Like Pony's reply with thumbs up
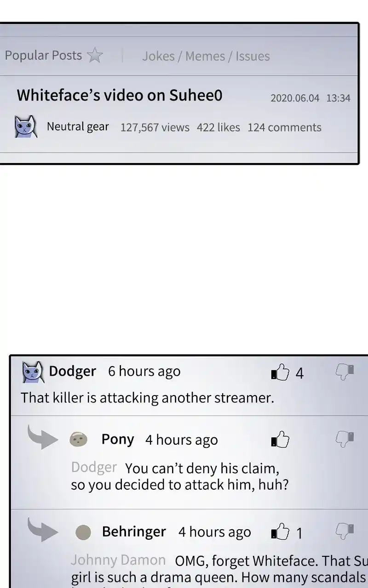This screenshot has height=588, width=368. [x=280, y=440]
